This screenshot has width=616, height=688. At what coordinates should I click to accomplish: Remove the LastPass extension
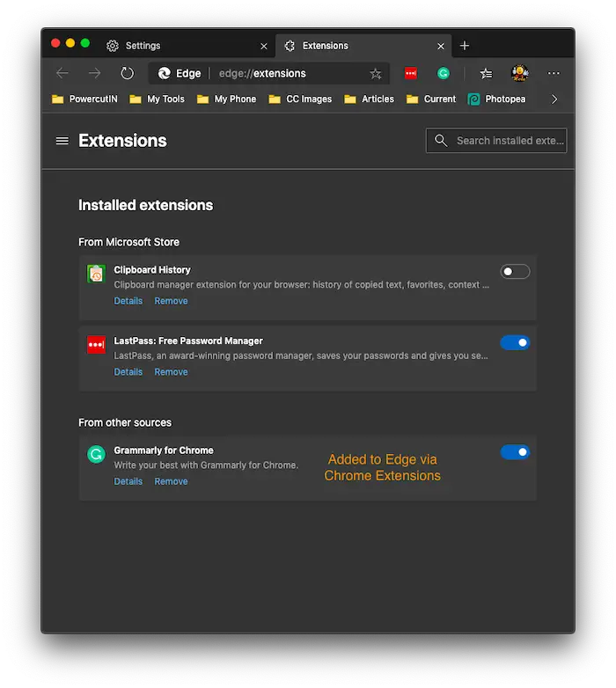click(171, 372)
